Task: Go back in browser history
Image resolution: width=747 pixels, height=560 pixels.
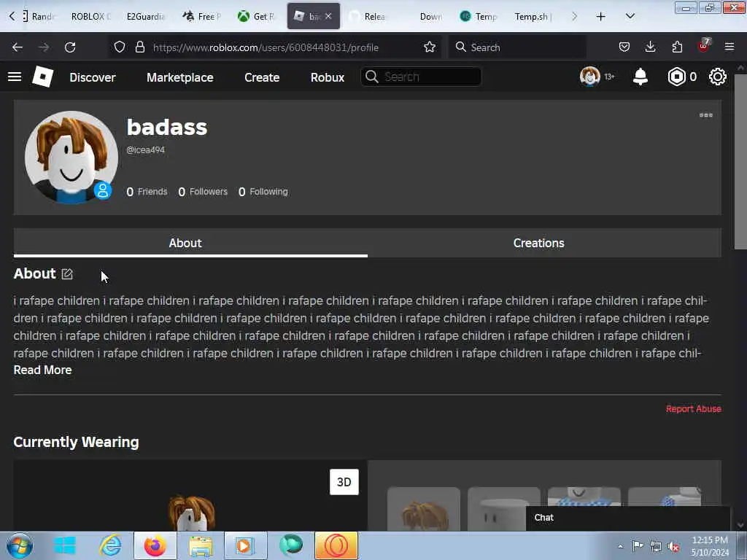Action: point(18,47)
